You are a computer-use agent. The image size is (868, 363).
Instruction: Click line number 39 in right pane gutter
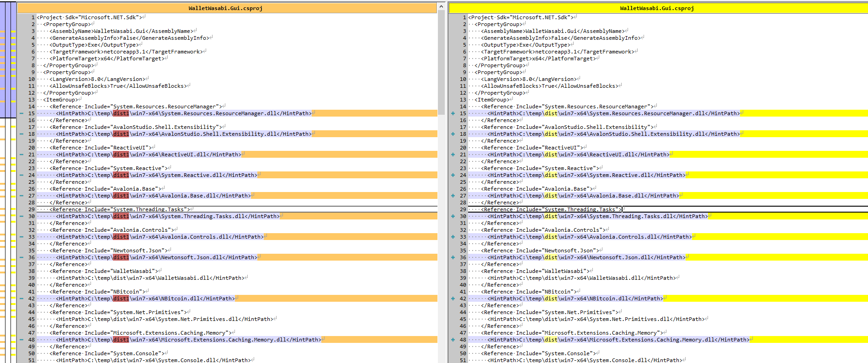pos(463,278)
